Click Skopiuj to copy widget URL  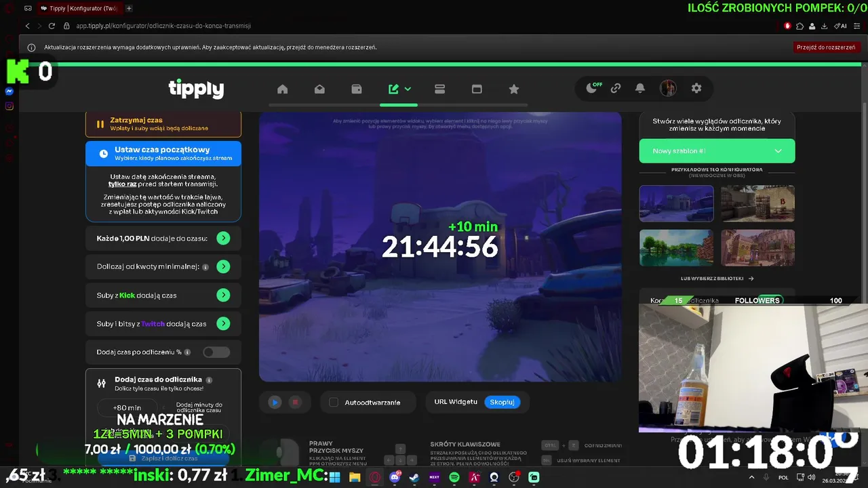pyautogui.click(x=502, y=402)
